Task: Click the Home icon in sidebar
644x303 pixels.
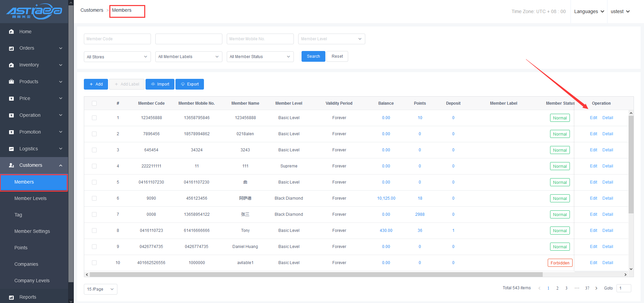Action: point(11,32)
